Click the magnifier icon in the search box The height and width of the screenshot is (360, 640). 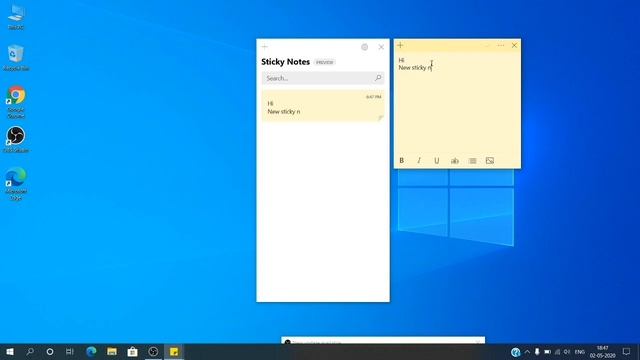coord(378,78)
